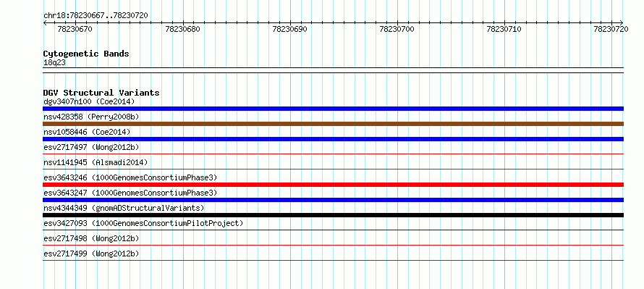This screenshot has width=644, height=289.
Task: Click the brown nsv428358 variant bar
Action: coord(333,124)
